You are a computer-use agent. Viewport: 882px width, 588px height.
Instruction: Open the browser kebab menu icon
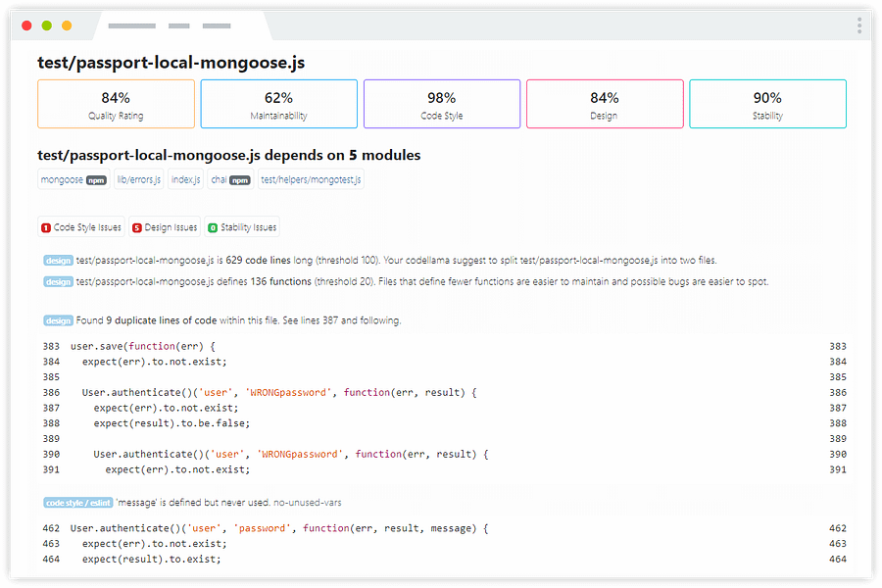[859, 24]
